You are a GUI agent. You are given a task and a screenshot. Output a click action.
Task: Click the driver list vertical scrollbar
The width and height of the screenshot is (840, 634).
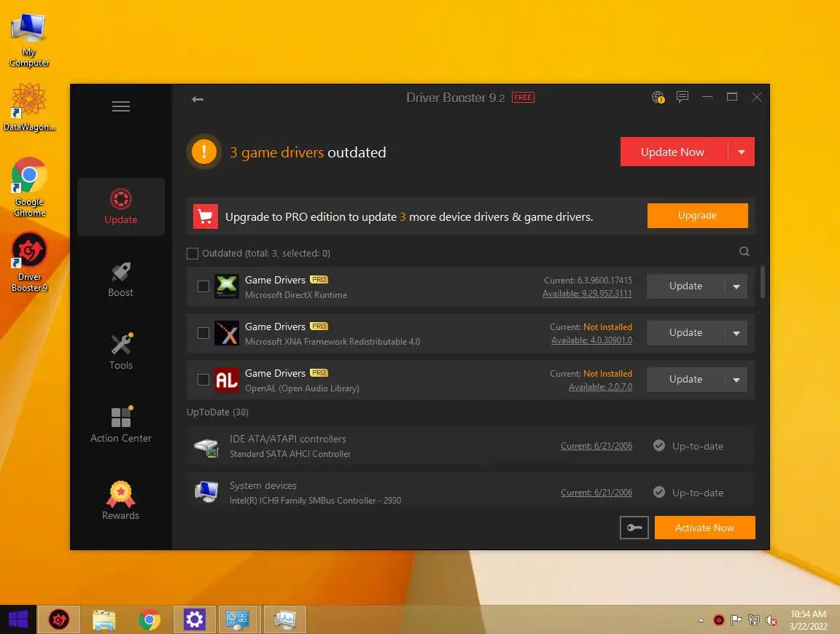tap(762, 282)
